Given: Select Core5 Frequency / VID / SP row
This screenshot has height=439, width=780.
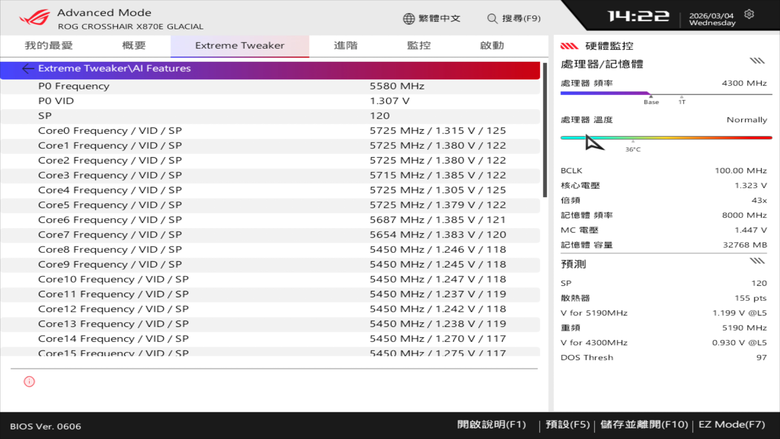Looking at the screenshot, I should [270, 205].
